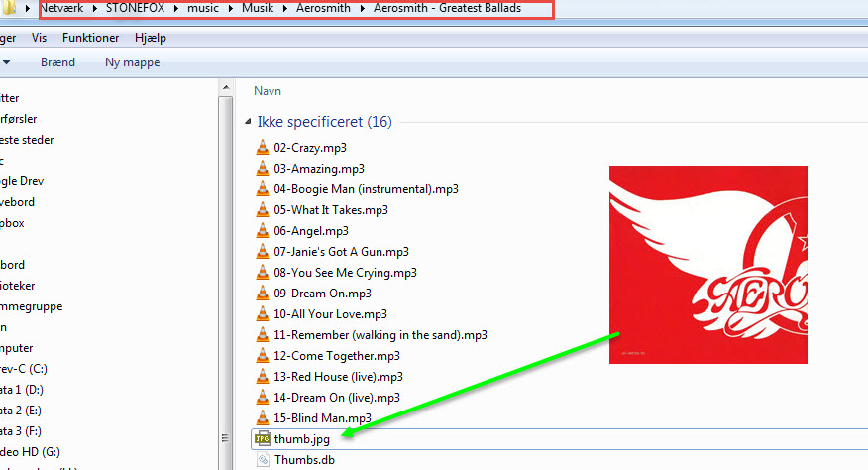Open the dropdown arrow after Musik in breadcrumb
This screenshot has width=868, height=470.
point(285,8)
